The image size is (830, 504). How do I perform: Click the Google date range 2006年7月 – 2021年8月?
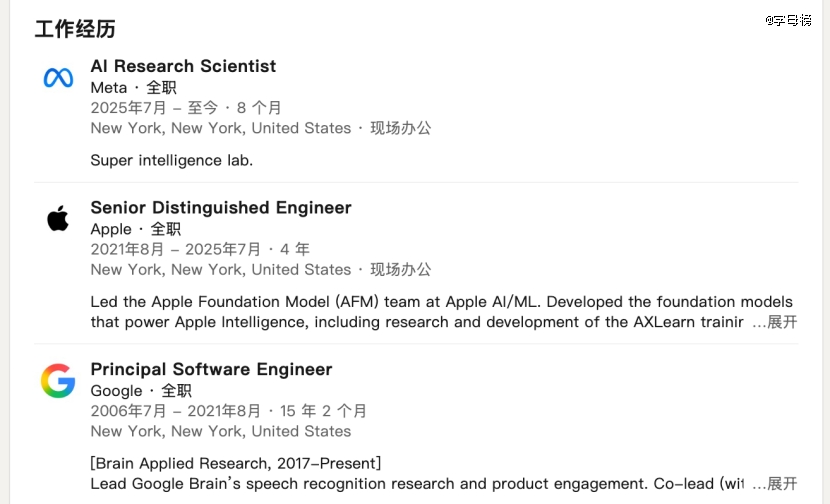point(176,411)
